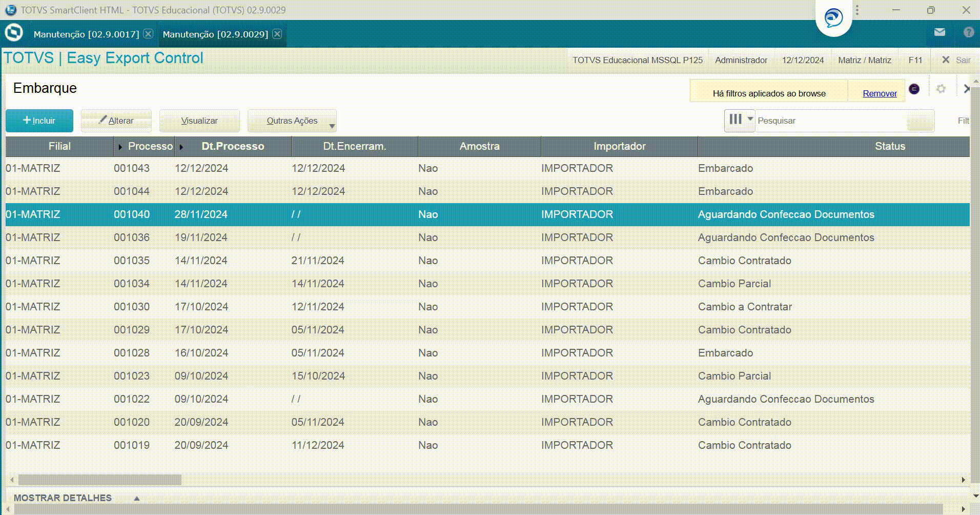Click the Administrador user label
This screenshot has width=980, height=515.
coord(741,60)
